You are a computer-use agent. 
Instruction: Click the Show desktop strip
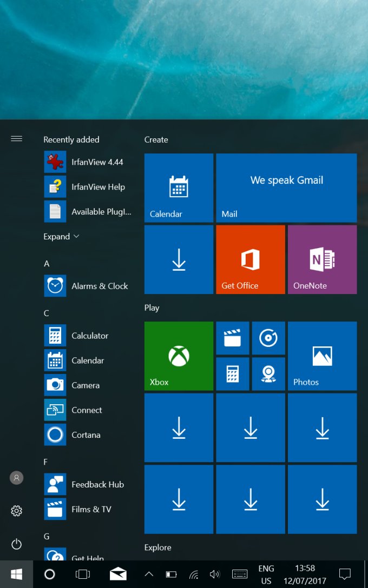pos(365,574)
